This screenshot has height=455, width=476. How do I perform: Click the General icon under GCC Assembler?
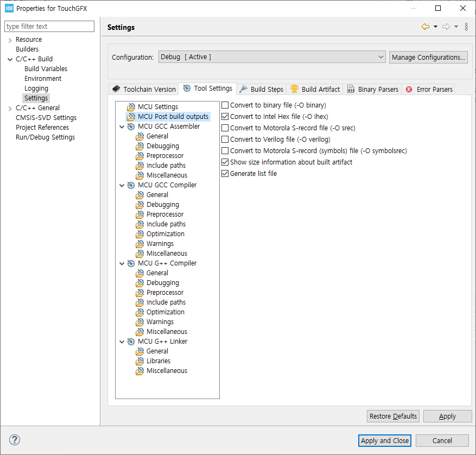point(139,136)
